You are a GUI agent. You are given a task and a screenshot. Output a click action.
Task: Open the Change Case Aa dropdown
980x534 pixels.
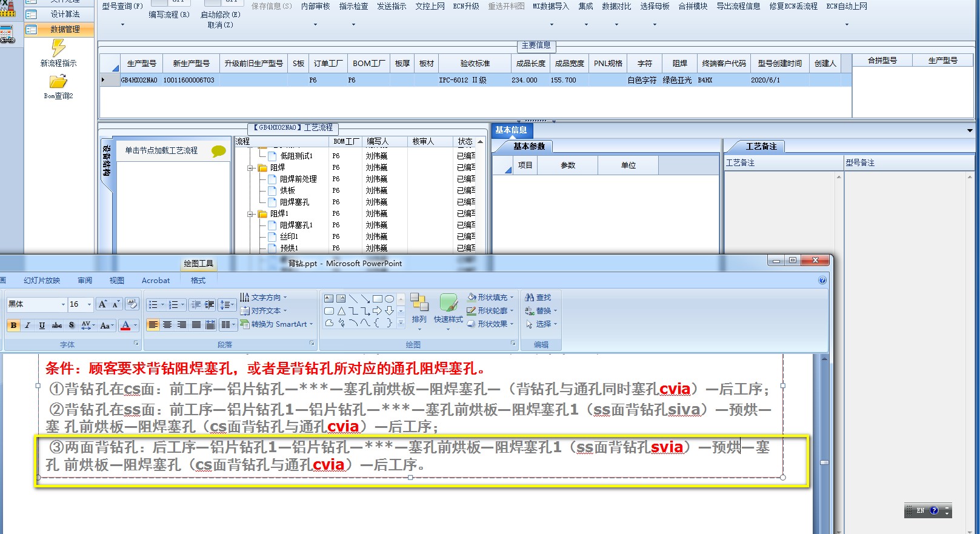pos(107,325)
